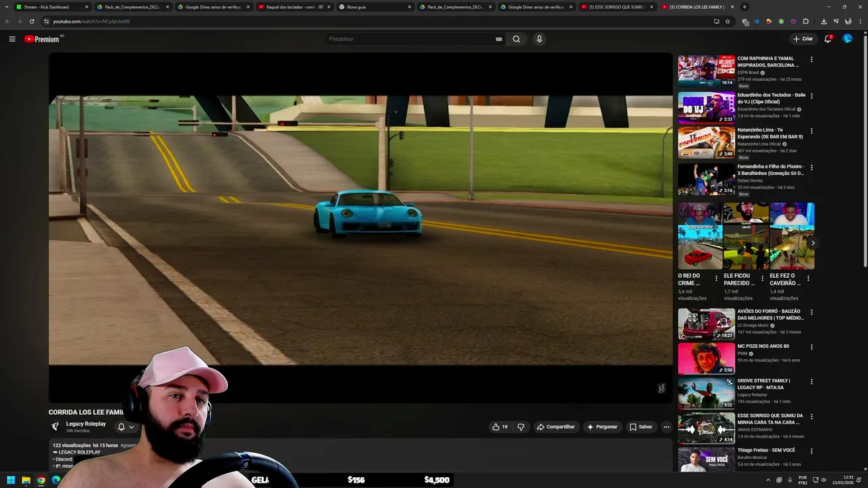This screenshot has height=488, width=868.
Task: Open Microsoft Edge from the taskbar
Action: [x=56, y=480]
